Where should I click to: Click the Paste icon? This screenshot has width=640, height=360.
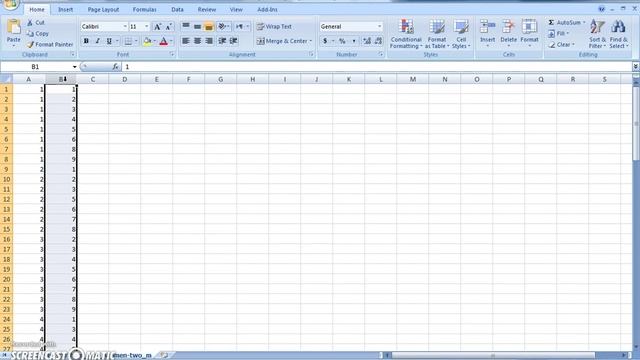pos(13,27)
